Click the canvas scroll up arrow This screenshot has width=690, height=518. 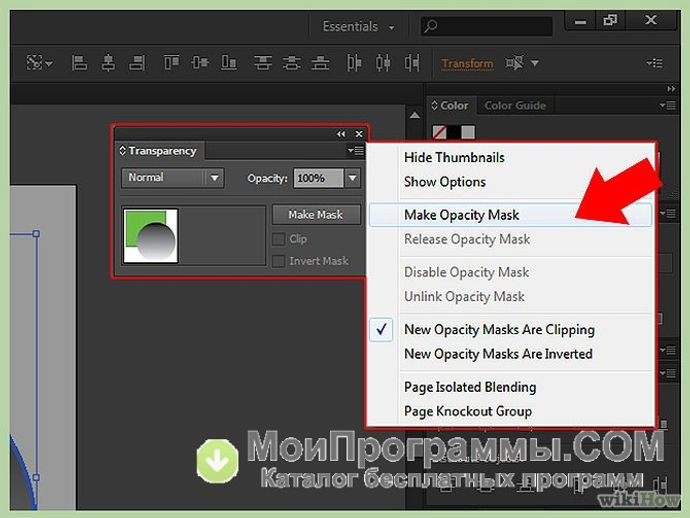click(415, 115)
